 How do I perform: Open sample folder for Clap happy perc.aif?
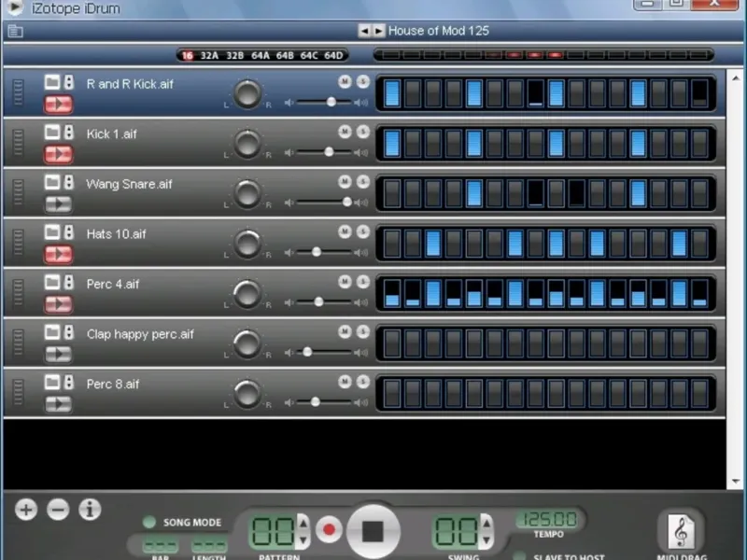click(52, 332)
